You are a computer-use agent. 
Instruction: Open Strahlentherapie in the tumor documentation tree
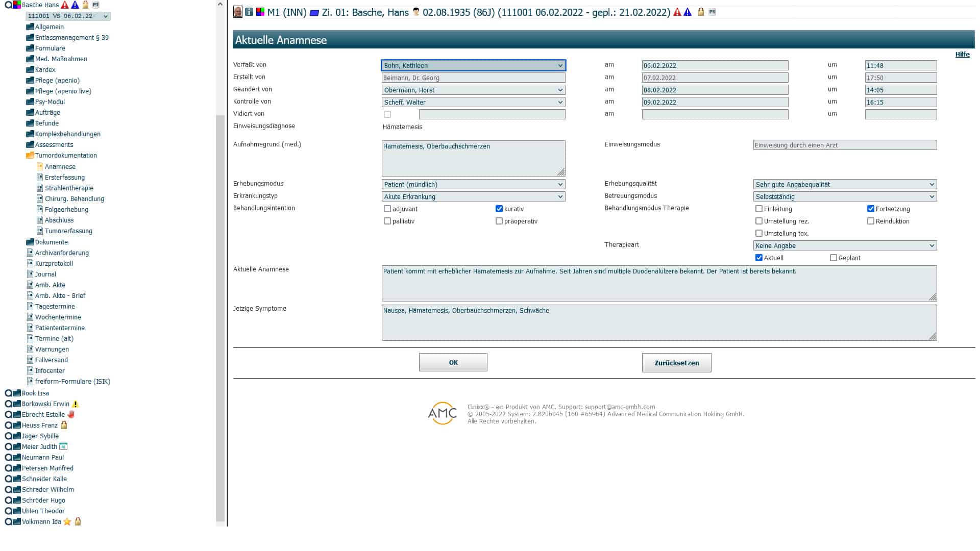point(69,188)
